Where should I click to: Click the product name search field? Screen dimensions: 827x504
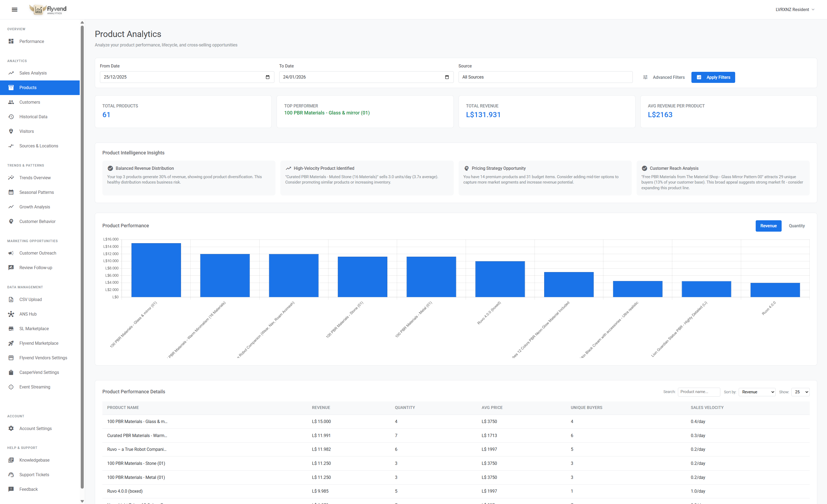699,392
